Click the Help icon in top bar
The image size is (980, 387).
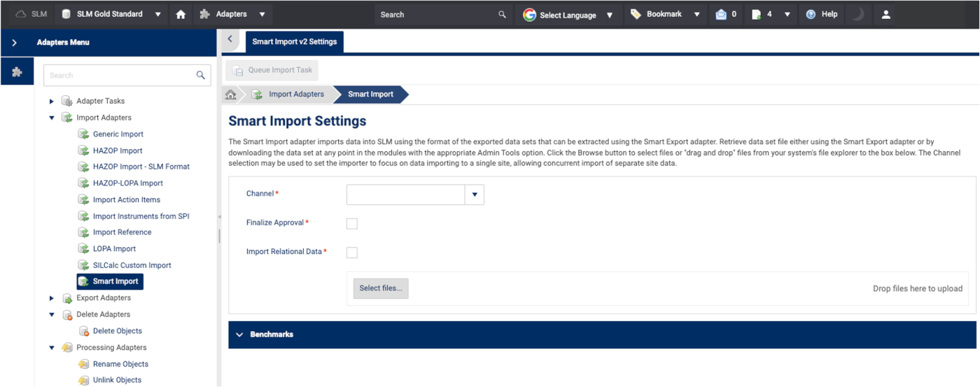click(811, 14)
